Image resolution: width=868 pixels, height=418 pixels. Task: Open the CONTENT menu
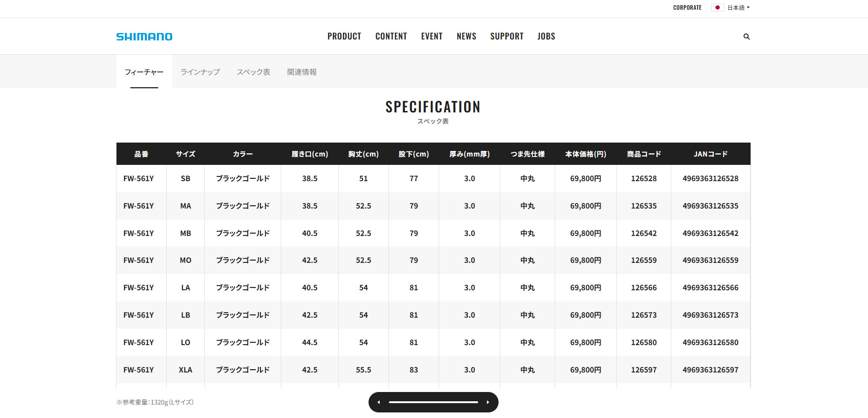(x=391, y=36)
